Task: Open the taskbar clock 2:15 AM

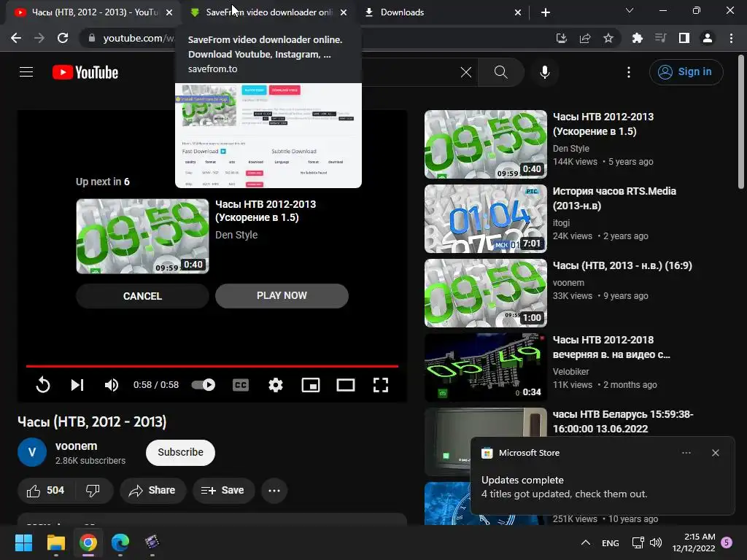Action: click(x=694, y=542)
